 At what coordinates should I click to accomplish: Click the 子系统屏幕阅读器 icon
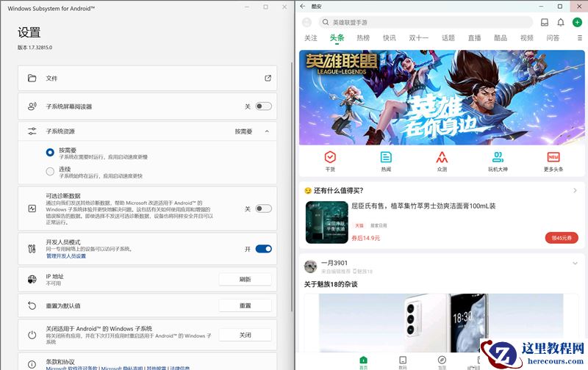(32, 106)
